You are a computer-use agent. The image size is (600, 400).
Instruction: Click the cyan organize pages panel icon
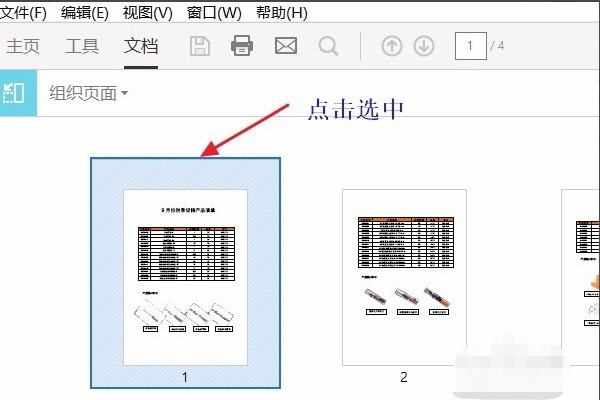tap(17, 94)
